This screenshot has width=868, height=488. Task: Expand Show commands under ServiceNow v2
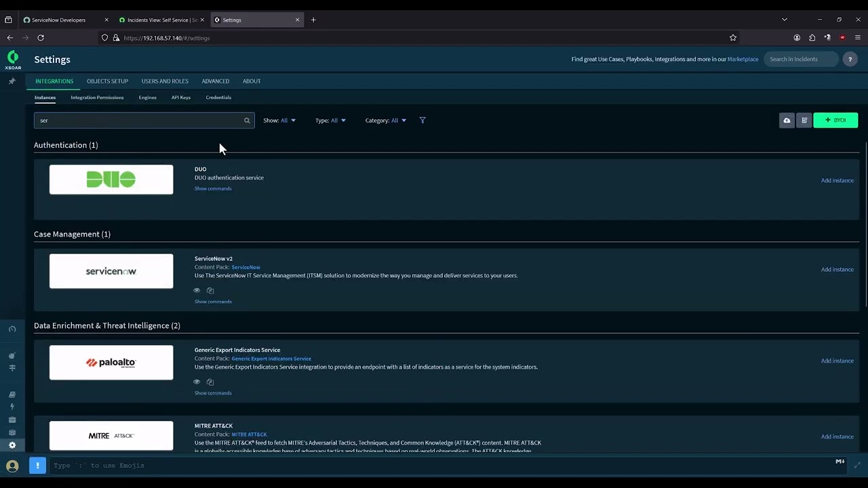point(213,302)
